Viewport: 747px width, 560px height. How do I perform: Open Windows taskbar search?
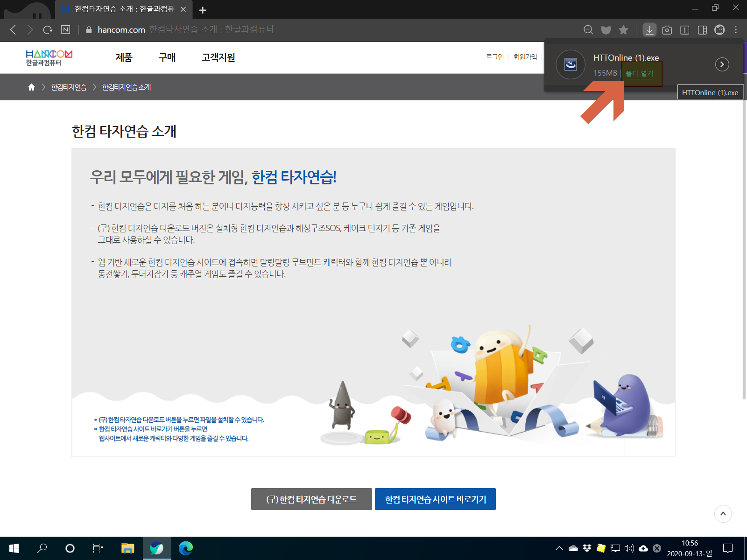point(42,548)
